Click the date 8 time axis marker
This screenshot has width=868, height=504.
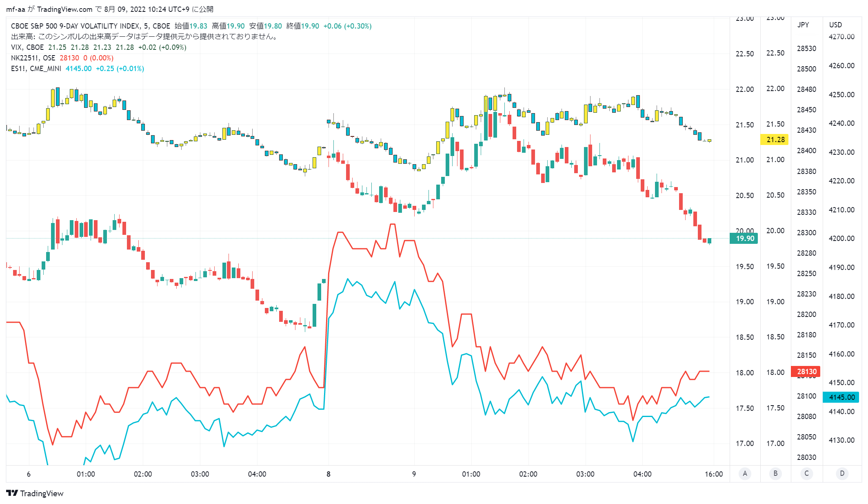[329, 474]
